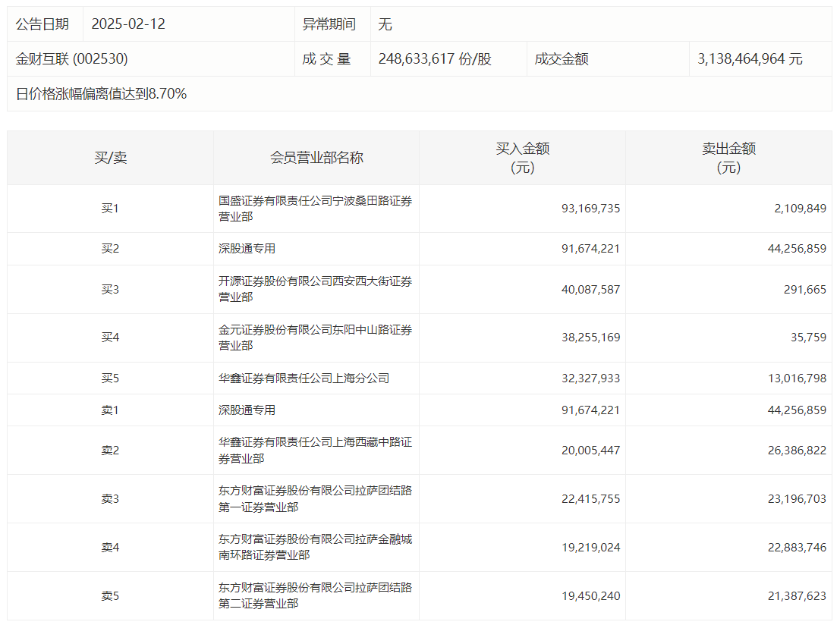Screen dimensions: 840x625
Task: Select the 买4 row label
Action: point(110,338)
